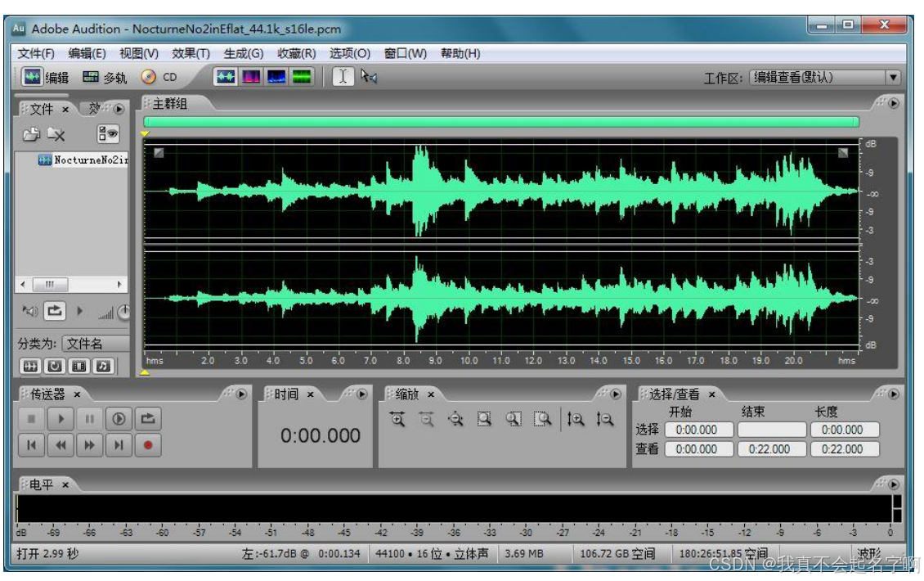Switch to Edit view button
The width and height of the screenshot is (924, 581).
tap(45, 77)
